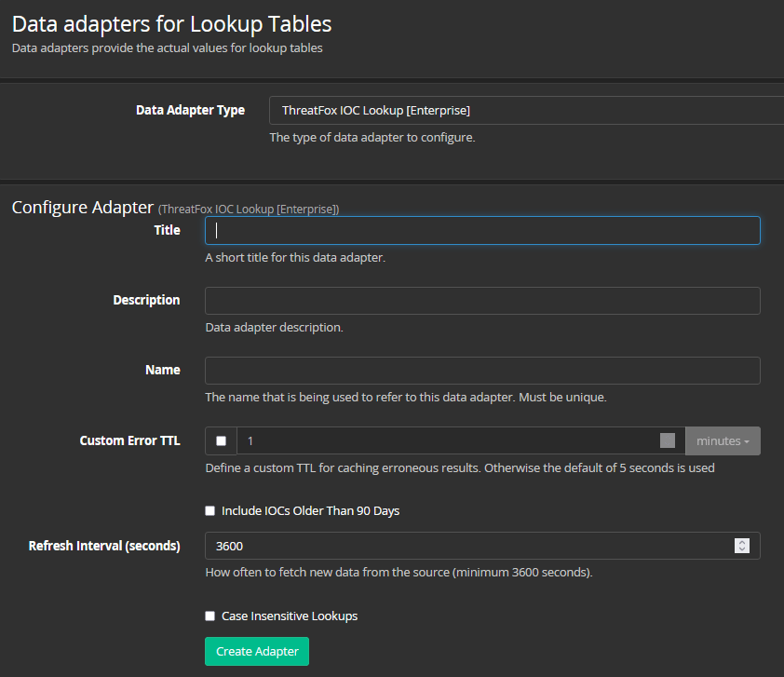Click the Include IOCs Older Than 90 Days label
This screenshot has width=784, height=677.
coord(310,511)
